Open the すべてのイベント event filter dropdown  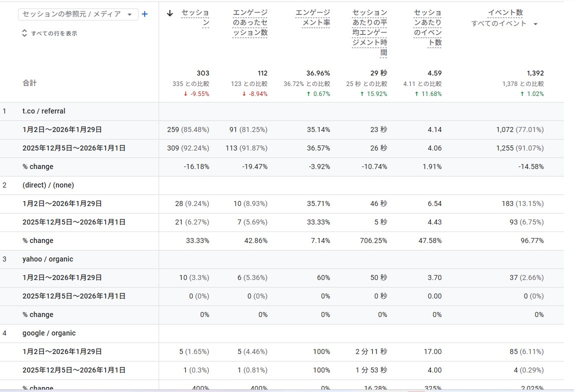pyautogui.click(x=504, y=23)
